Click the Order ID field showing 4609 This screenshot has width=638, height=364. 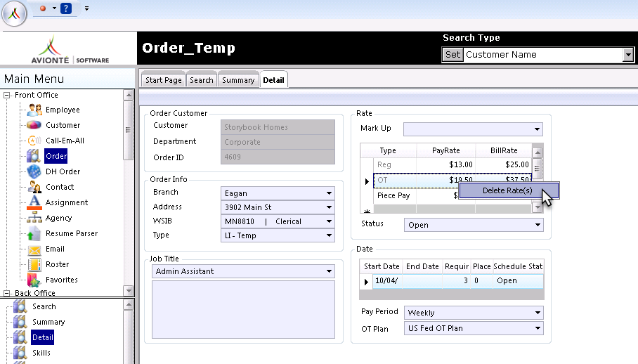(278, 157)
